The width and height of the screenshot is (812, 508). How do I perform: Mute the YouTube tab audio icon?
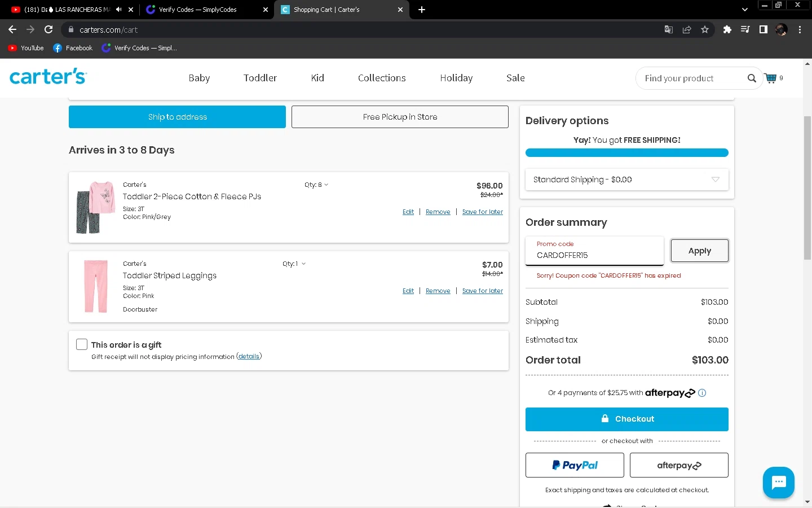click(118, 10)
